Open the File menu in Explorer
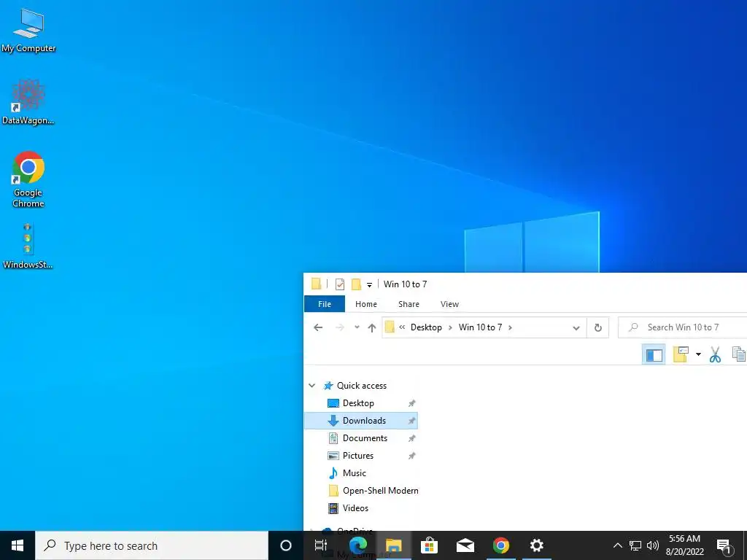The image size is (747, 560). click(325, 304)
